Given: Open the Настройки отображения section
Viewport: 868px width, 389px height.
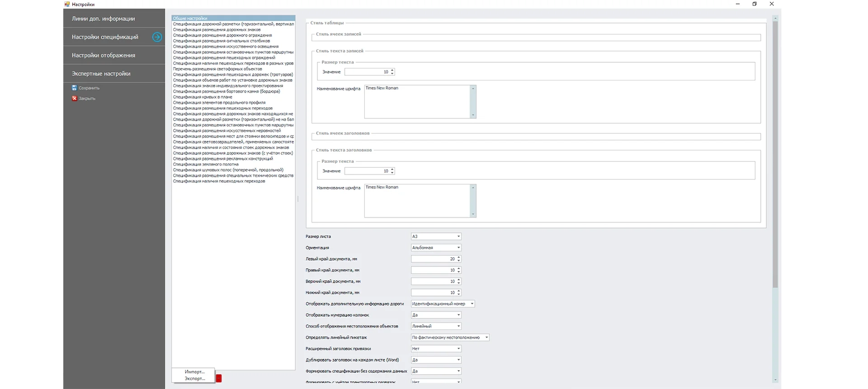Looking at the screenshot, I should pyautogui.click(x=103, y=55).
